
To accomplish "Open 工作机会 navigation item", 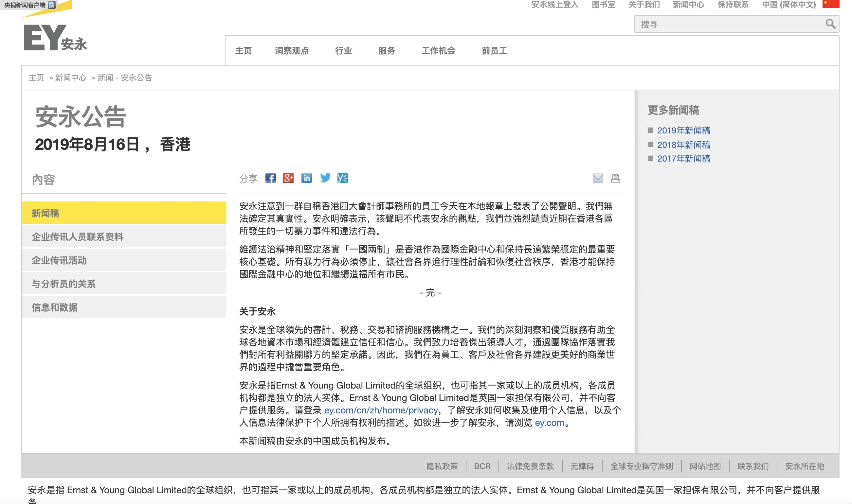I will 438,51.
